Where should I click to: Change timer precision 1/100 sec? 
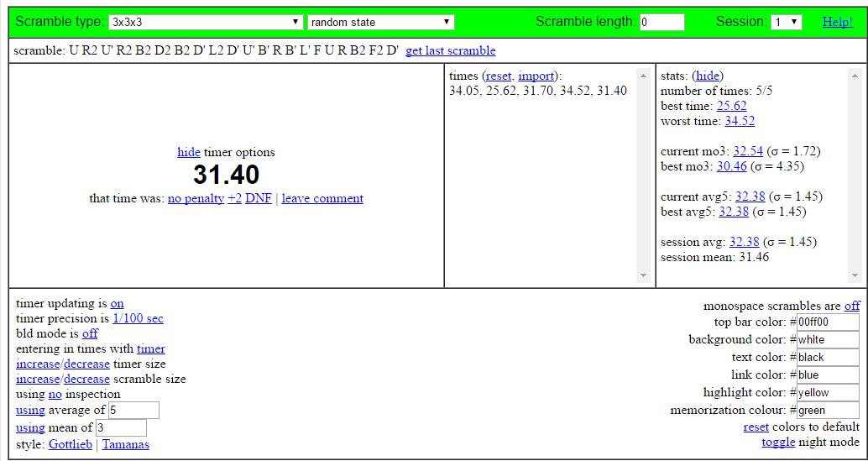(138, 319)
